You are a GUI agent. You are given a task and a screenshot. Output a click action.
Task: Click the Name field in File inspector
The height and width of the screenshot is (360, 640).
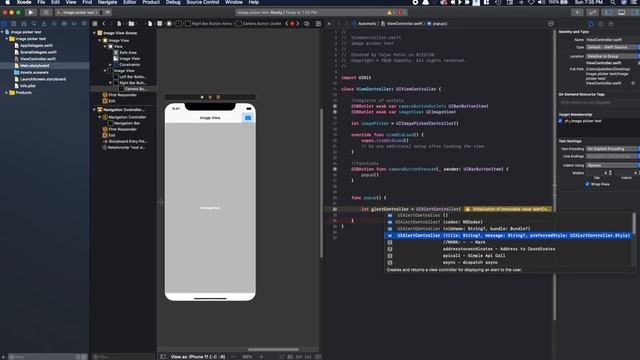point(612,40)
